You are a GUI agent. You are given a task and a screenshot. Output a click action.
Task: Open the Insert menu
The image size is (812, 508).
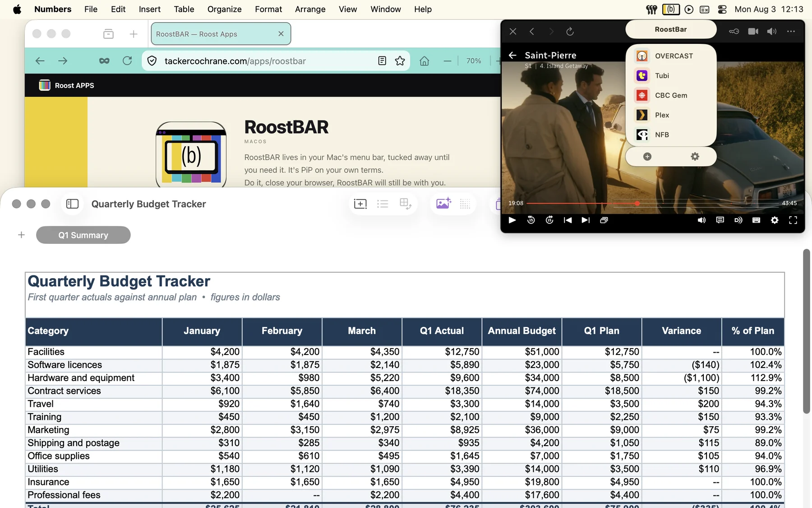click(x=149, y=9)
